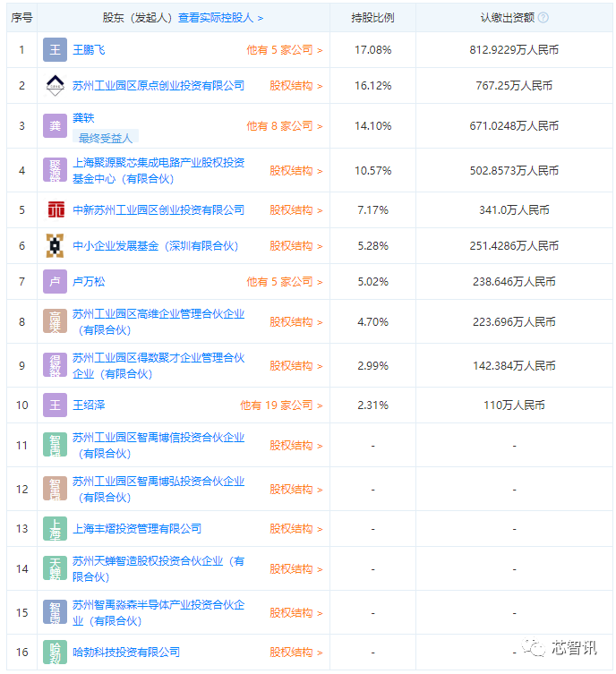Click the green avatar icon in row 11
Image resolution: width=616 pixels, height=674 pixels.
(x=55, y=445)
